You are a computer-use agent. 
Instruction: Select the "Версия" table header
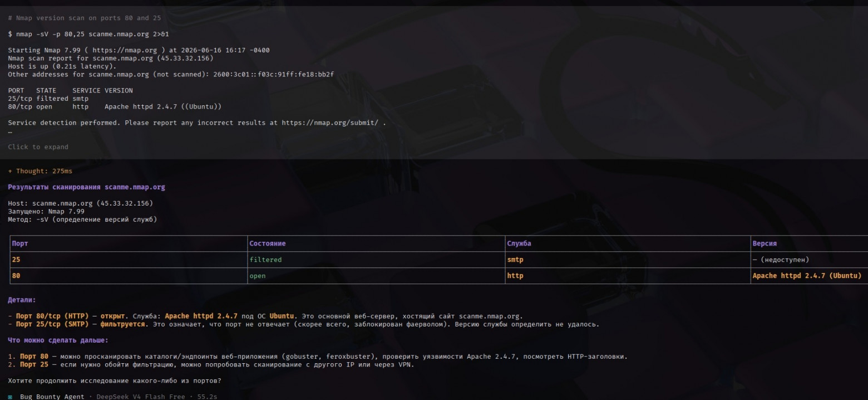(x=765, y=243)
